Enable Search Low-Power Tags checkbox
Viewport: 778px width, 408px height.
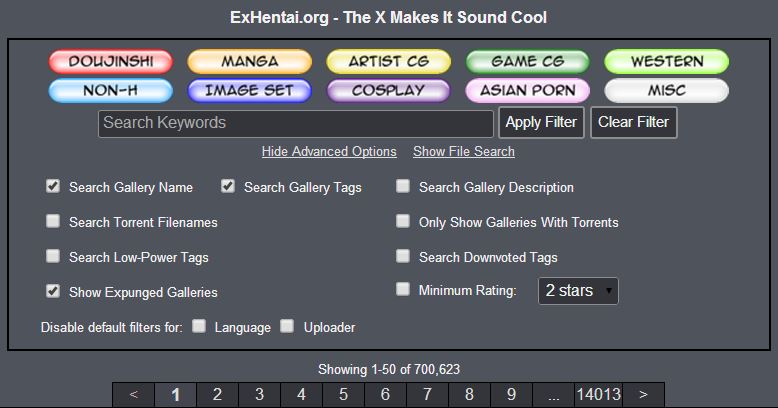coord(53,256)
